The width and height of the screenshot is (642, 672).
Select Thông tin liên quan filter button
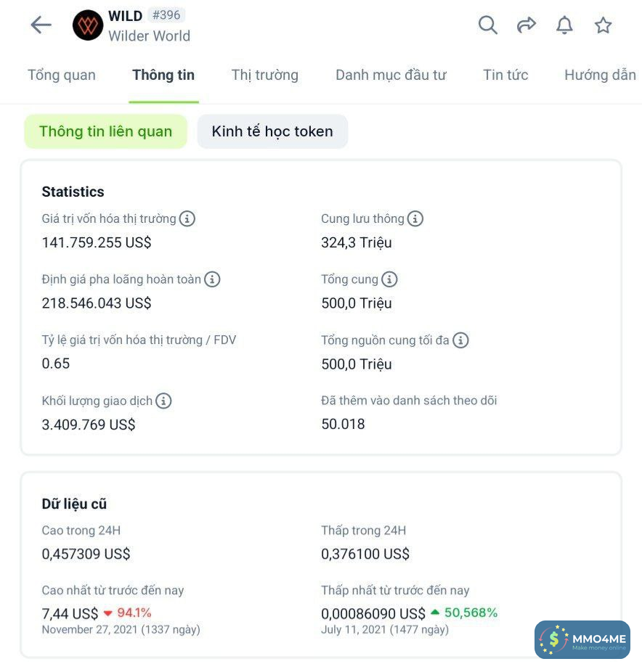pos(106,131)
